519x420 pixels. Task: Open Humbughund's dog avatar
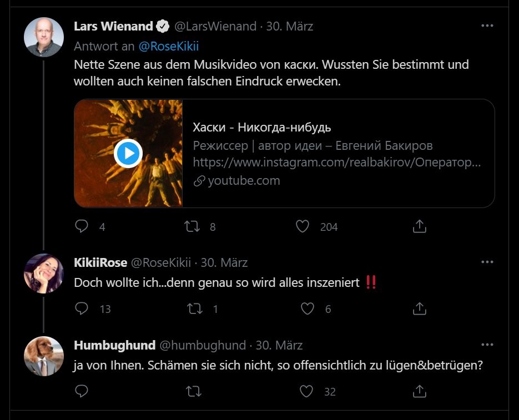pos(44,356)
